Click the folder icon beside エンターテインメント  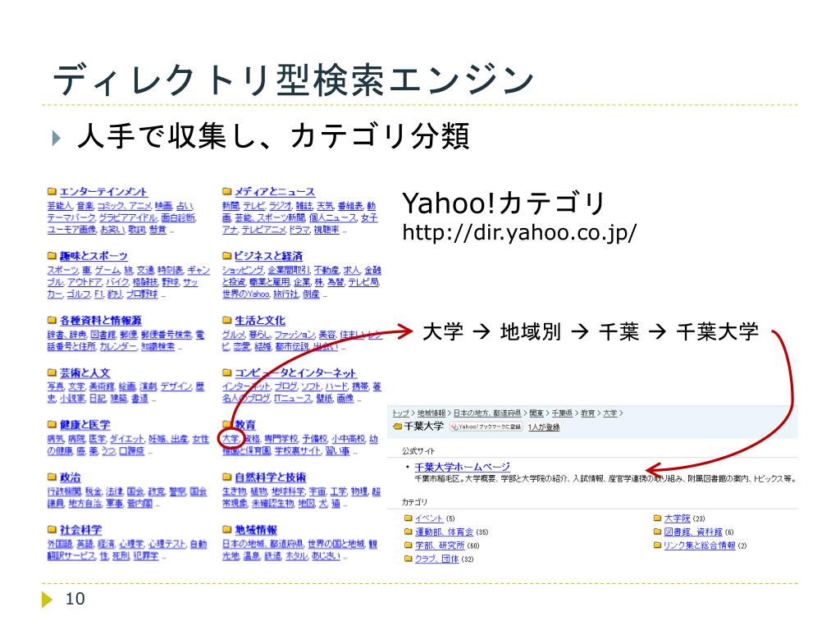(x=52, y=192)
